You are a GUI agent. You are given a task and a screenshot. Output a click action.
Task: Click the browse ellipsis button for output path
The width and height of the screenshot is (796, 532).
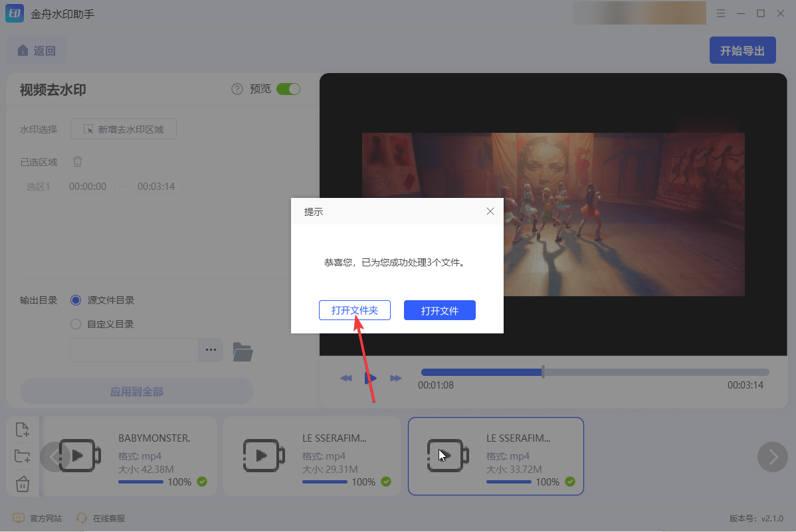point(211,350)
